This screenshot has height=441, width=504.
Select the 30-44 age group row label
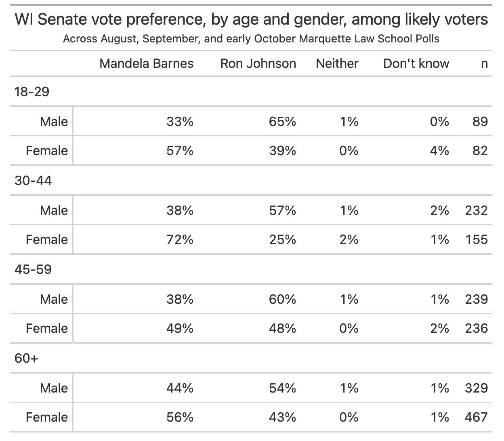[33, 181]
